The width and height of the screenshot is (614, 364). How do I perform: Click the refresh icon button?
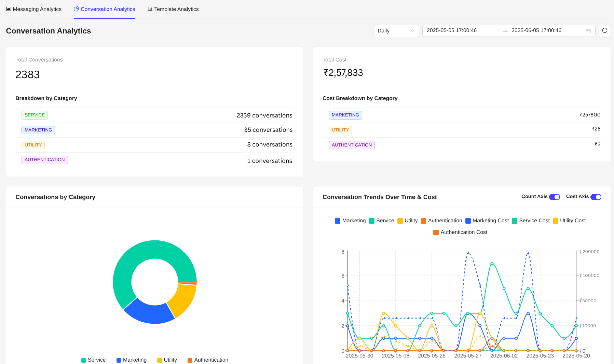point(604,31)
